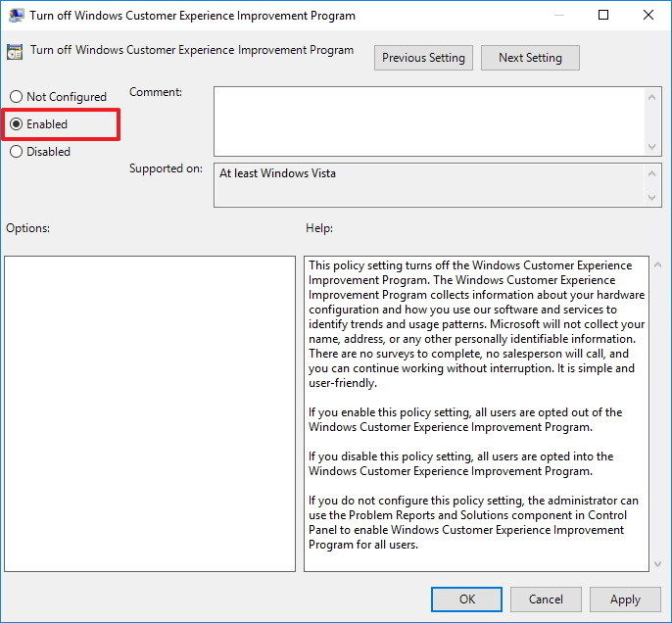Screen dimensions: 672x623
Task: Click the title bar policy window icon
Action: (16, 16)
